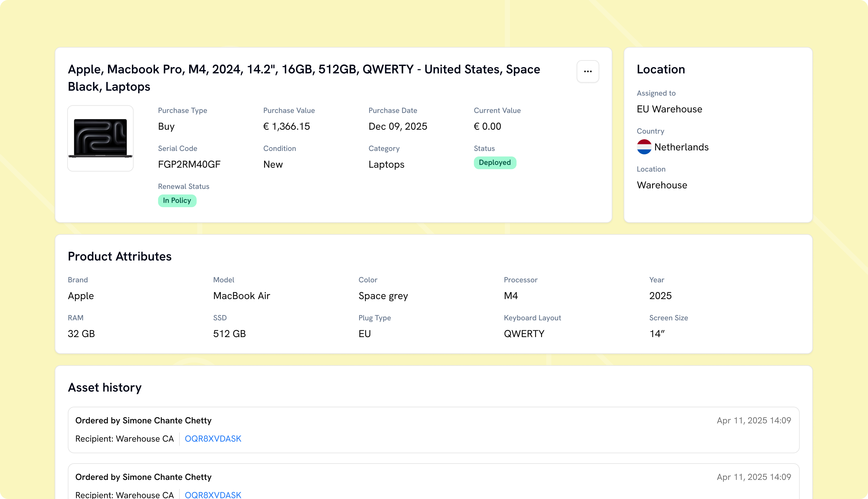This screenshot has width=868, height=499.
Task: Click the Purchase Date Dec 09, 2025
Action: click(398, 127)
